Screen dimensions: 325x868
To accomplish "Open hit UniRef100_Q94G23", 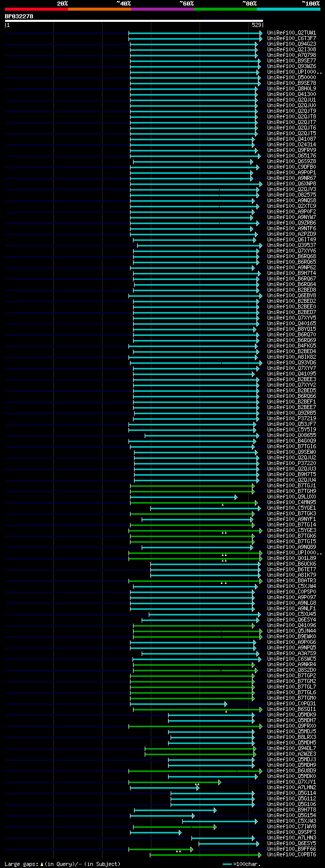I will pyautogui.click(x=291, y=44).
